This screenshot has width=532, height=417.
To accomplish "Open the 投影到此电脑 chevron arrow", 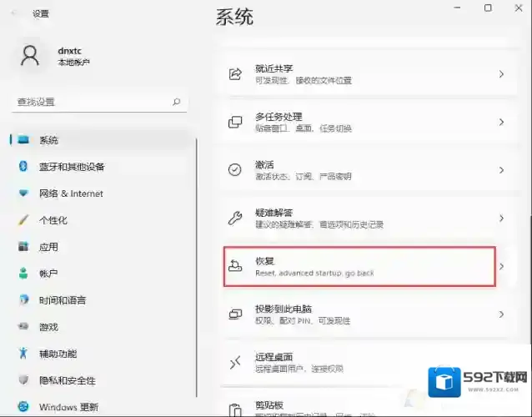I will pos(501,314).
